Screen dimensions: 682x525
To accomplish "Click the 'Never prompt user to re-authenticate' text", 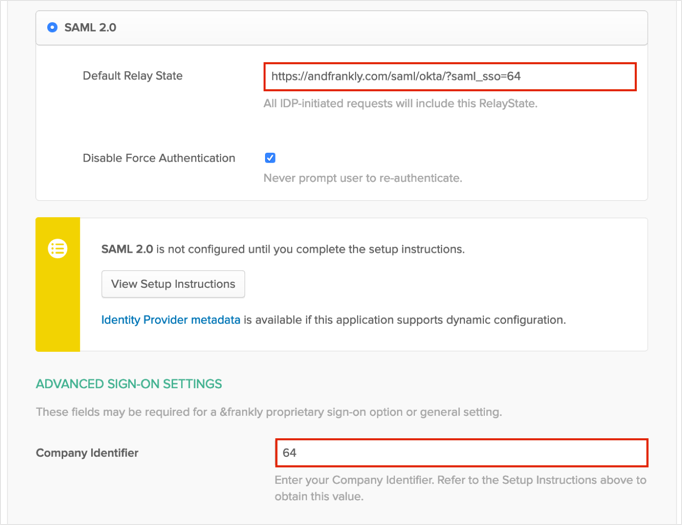I will 362,178.
